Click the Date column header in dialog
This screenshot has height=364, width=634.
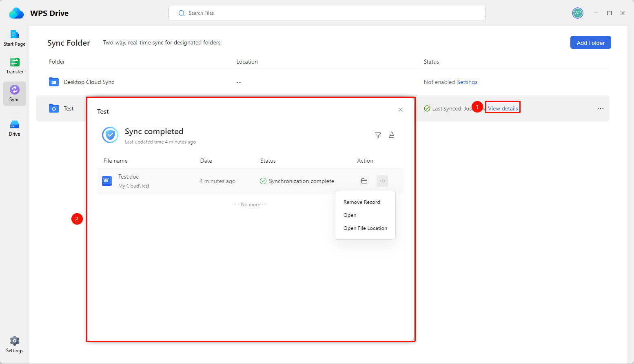coord(206,161)
